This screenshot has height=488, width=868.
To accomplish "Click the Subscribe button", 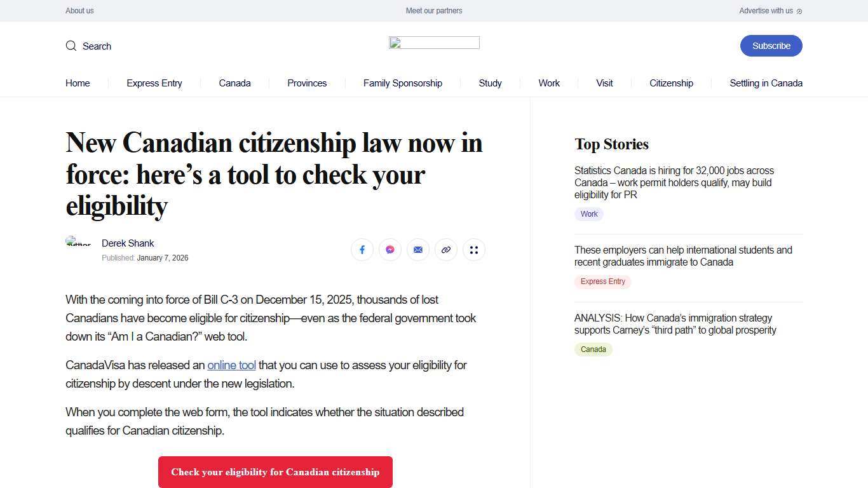I will [x=771, y=46].
